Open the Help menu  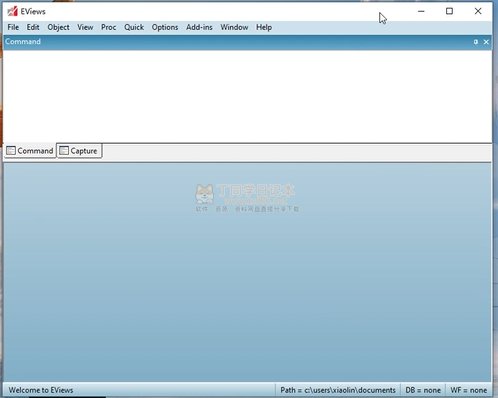coord(264,27)
